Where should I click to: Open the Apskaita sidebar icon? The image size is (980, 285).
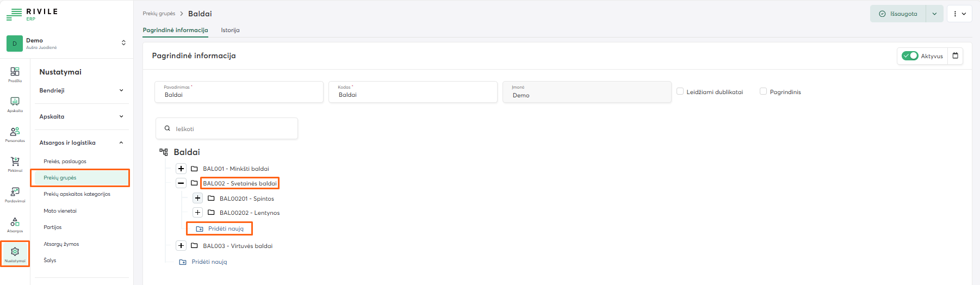point(15,102)
